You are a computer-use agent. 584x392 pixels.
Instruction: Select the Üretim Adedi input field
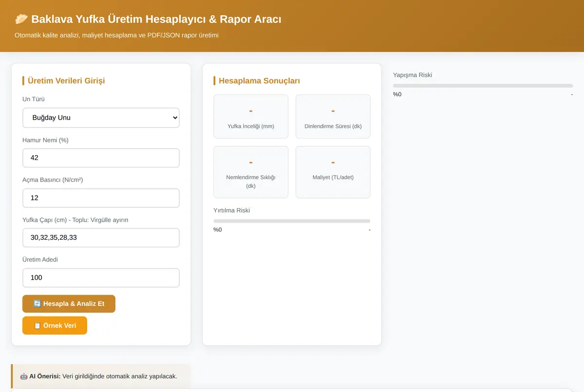(x=101, y=278)
